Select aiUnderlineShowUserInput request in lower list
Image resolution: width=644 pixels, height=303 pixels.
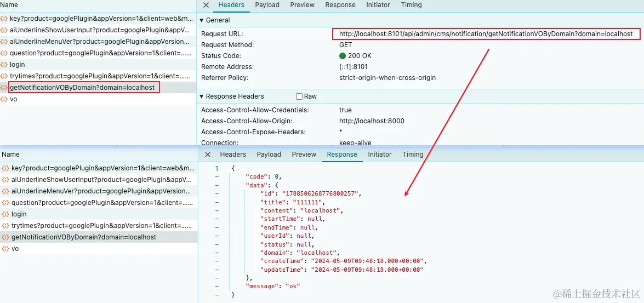click(99, 179)
